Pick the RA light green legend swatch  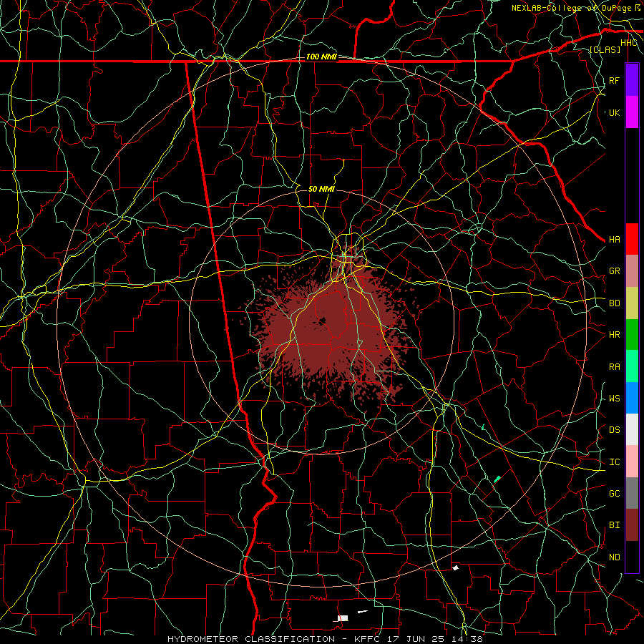pos(632,366)
